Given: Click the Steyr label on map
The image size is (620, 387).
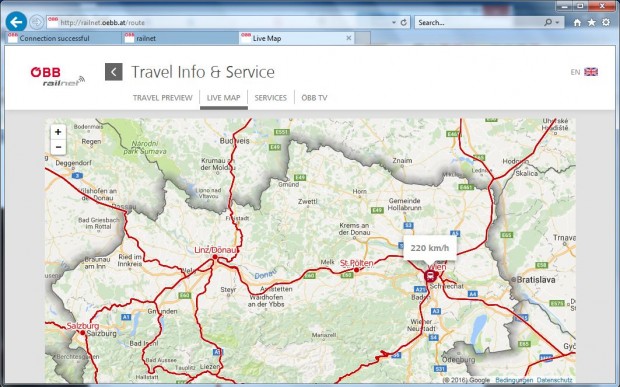Looking at the screenshot, I should pos(228,290).
